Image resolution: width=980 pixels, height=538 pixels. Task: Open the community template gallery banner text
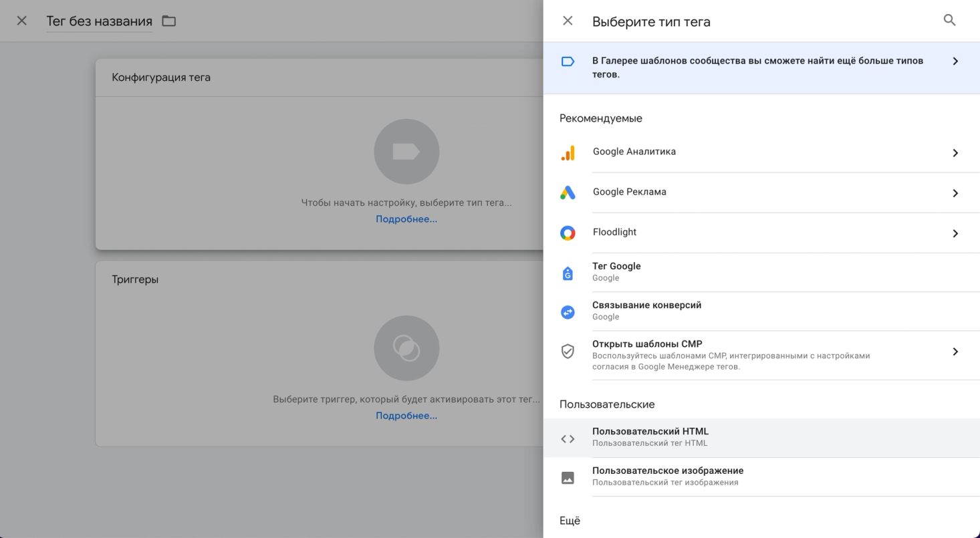coord(757,68)
